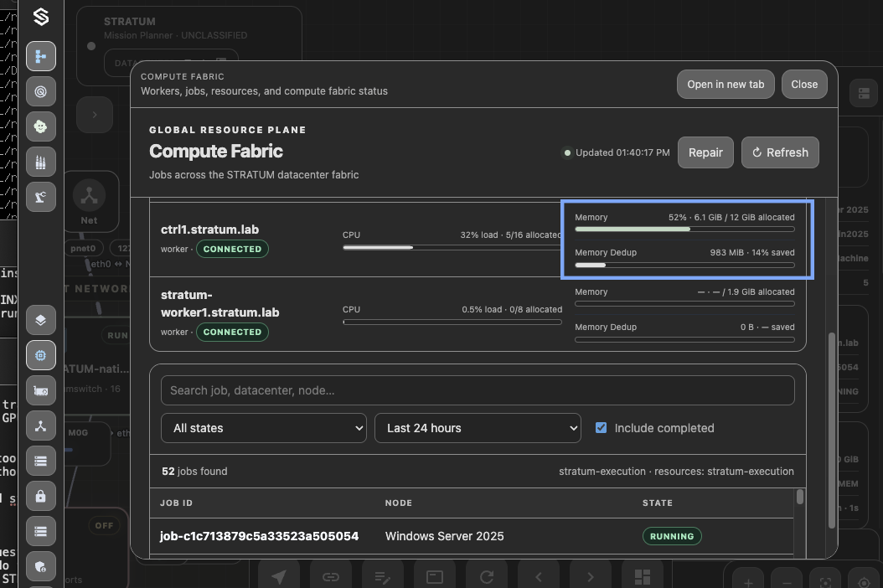
Task: Click the chain link icon in bottom toolbar
Action: point(331,576)
